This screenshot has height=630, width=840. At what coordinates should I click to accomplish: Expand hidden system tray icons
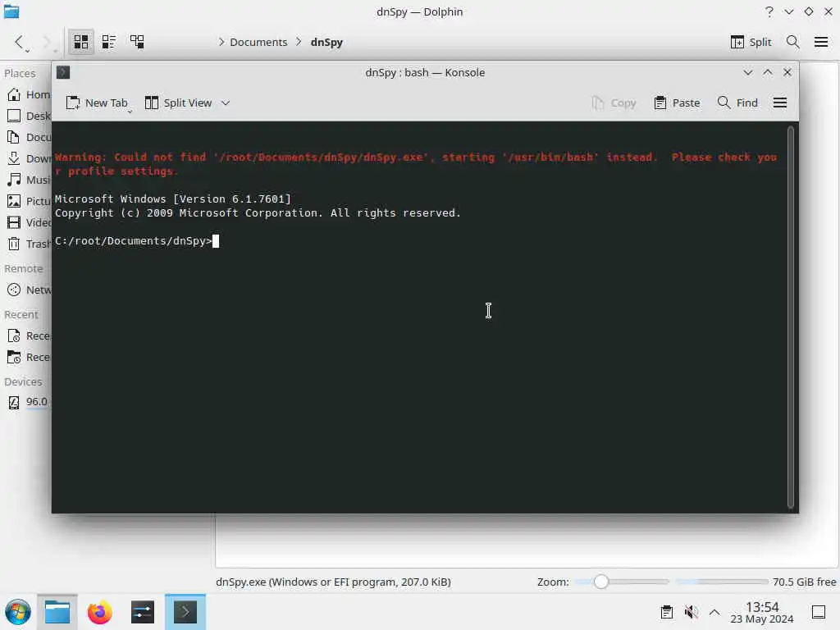coord(714,612)
